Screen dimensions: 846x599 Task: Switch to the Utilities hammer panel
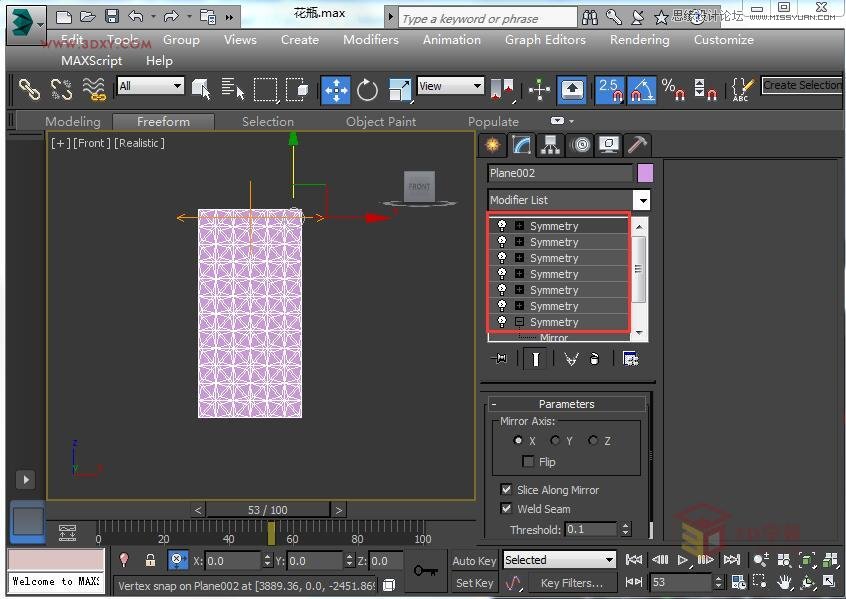(636, 145)
